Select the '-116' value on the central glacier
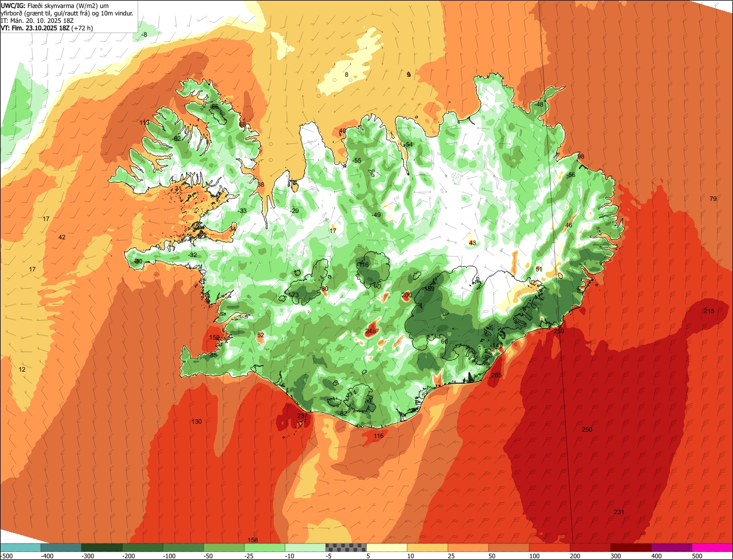The width and height of the screenshot is (733, 560). tap(363, 265)
